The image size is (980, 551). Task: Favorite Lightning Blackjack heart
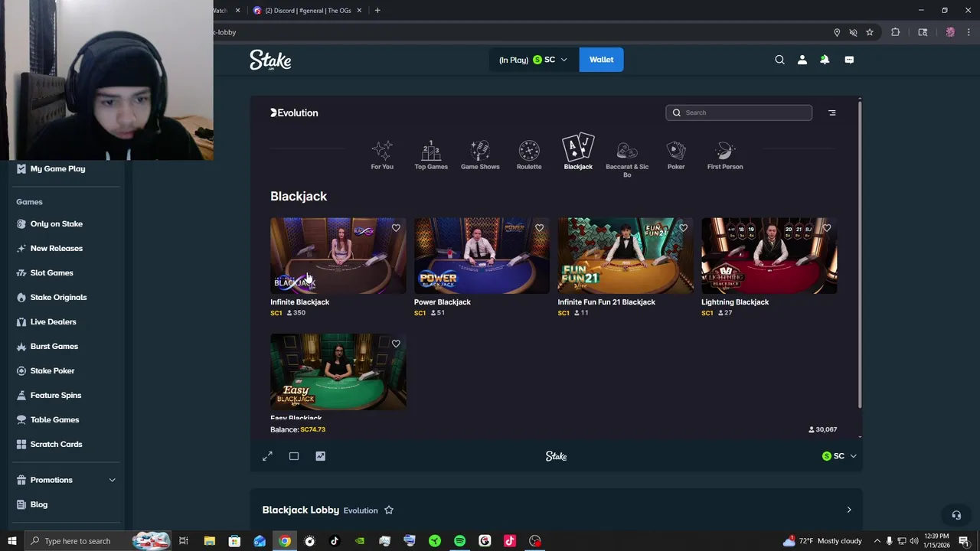pos(827,228)
